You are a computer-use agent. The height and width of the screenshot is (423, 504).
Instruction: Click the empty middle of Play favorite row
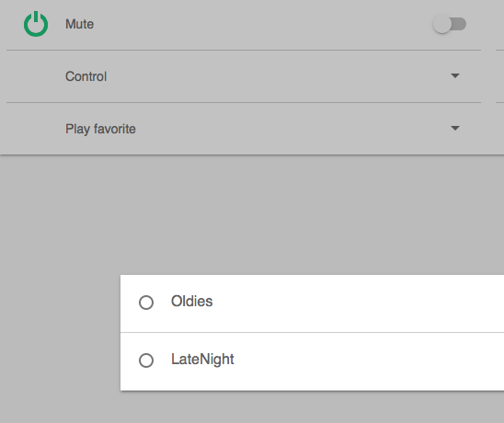tap(290, 129)
